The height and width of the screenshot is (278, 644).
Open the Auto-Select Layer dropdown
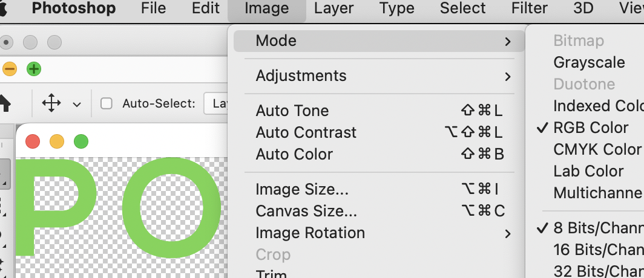215,104
